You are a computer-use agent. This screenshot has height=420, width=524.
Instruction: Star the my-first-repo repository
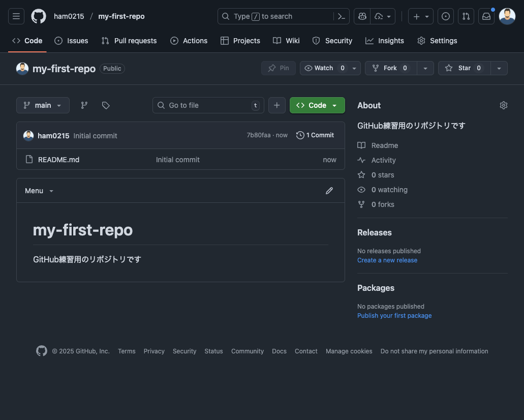pyautogui.click(x=464, y=68)
